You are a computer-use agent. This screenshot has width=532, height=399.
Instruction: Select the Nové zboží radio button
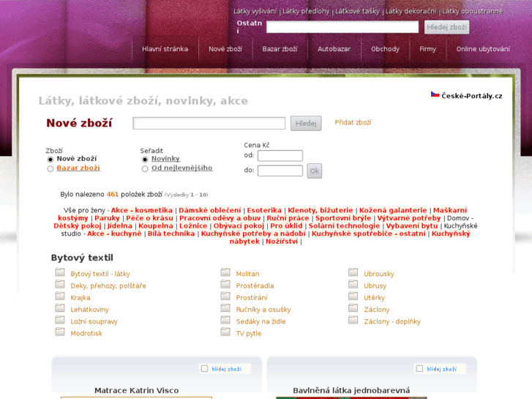tap(50, 160)
